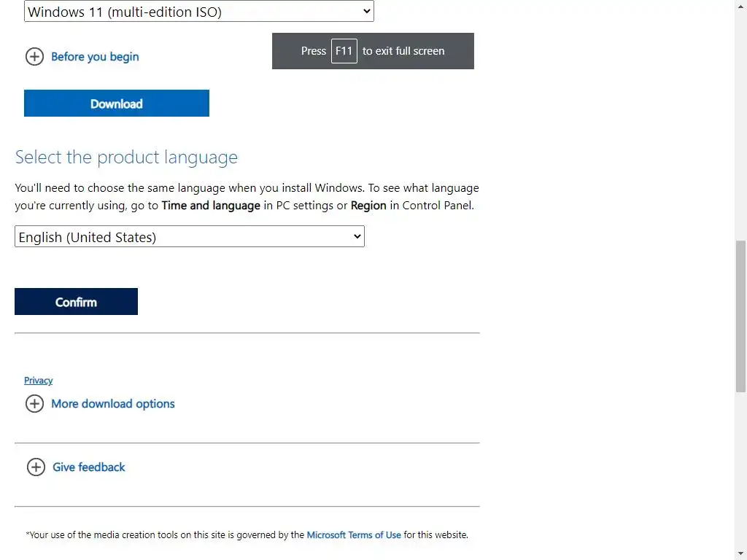Open the Windows 11 multi-edition ISO dropdown

click(x=198, y=11)
